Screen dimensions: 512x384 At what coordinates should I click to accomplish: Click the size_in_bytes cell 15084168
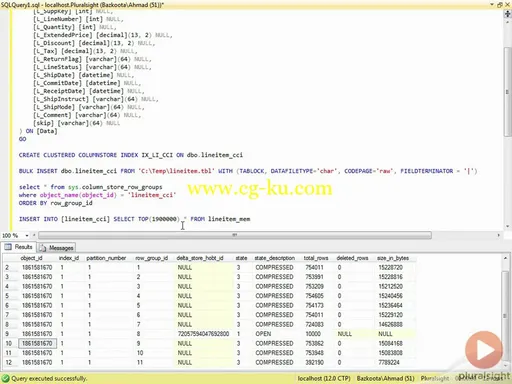click(395, 343)
